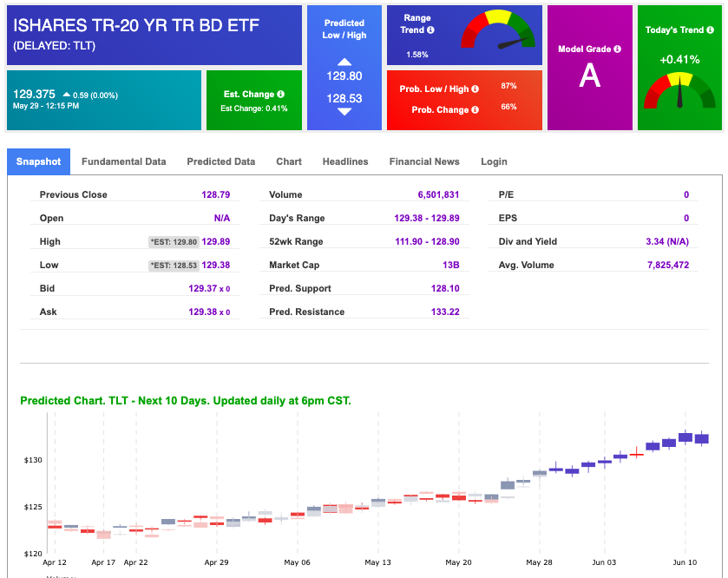Click the Open value N/A
Image resolution: width=728 pixels, height=578 pixels.
(222, 218)
